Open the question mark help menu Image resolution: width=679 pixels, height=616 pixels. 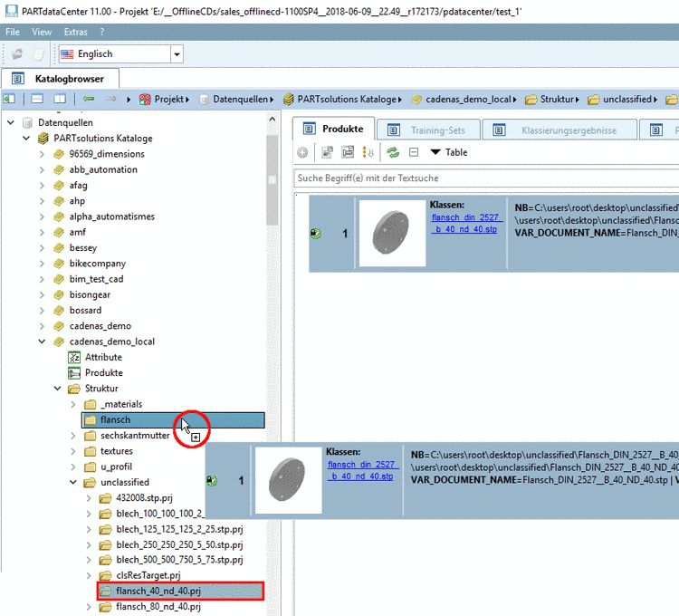click(102, 32)
